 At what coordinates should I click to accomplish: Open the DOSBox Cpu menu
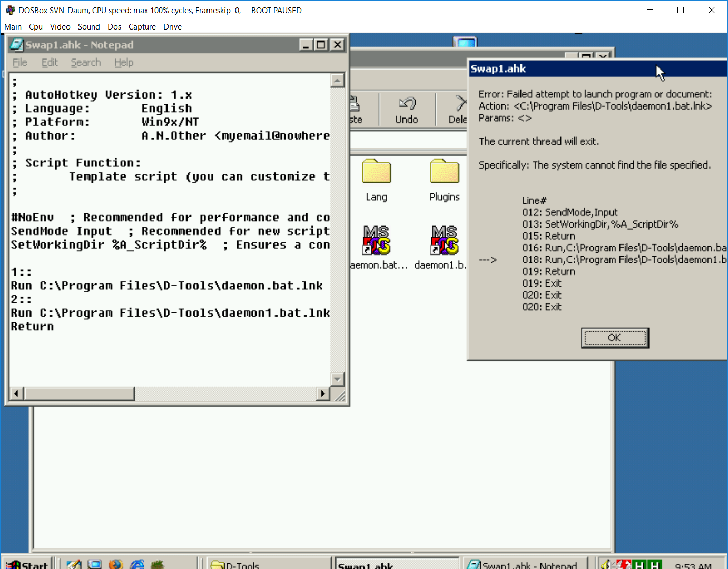tap(36, 27)
